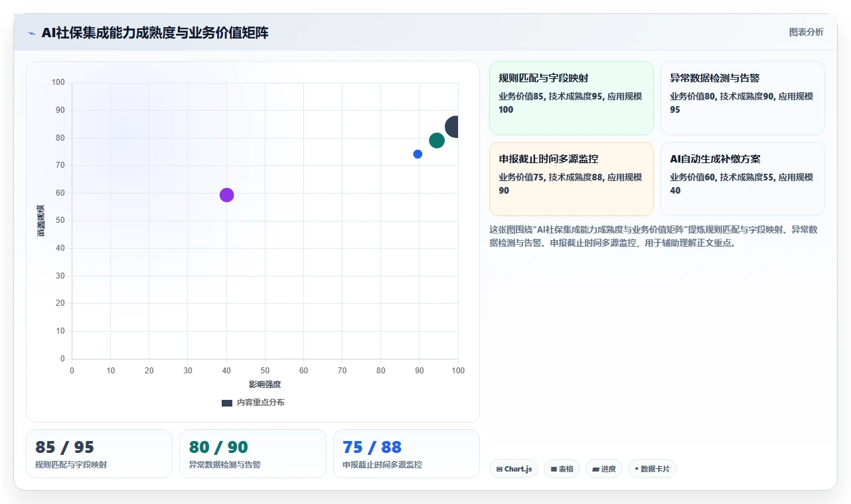Click the 业务价值80 detail text
Image resolution: width=851 pixels, height=504 pixels.
click(741, 103)
